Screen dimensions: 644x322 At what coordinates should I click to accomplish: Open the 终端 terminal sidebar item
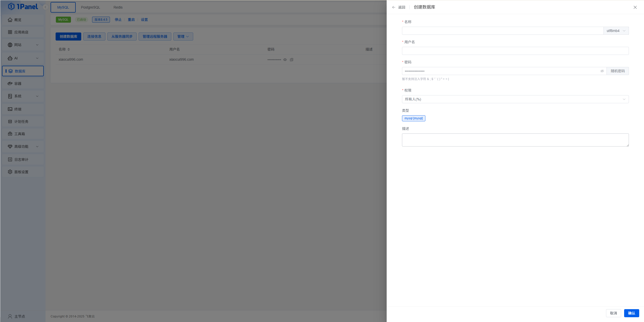18,109
